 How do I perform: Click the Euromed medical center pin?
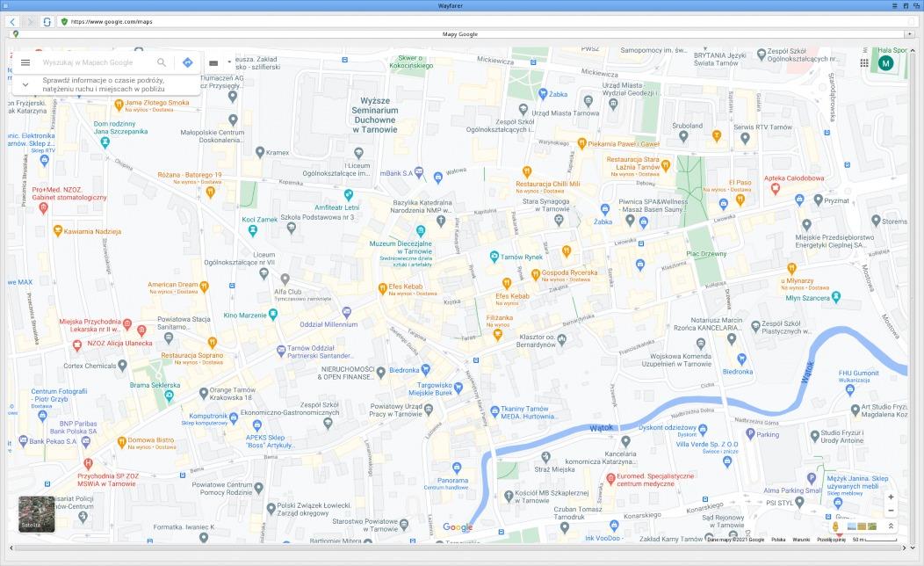[610, 479]
